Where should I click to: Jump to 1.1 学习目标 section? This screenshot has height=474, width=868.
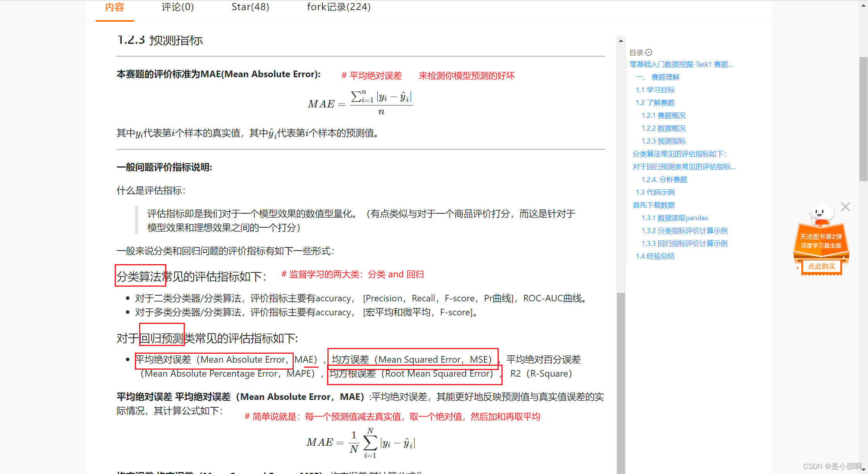(655, 90)
